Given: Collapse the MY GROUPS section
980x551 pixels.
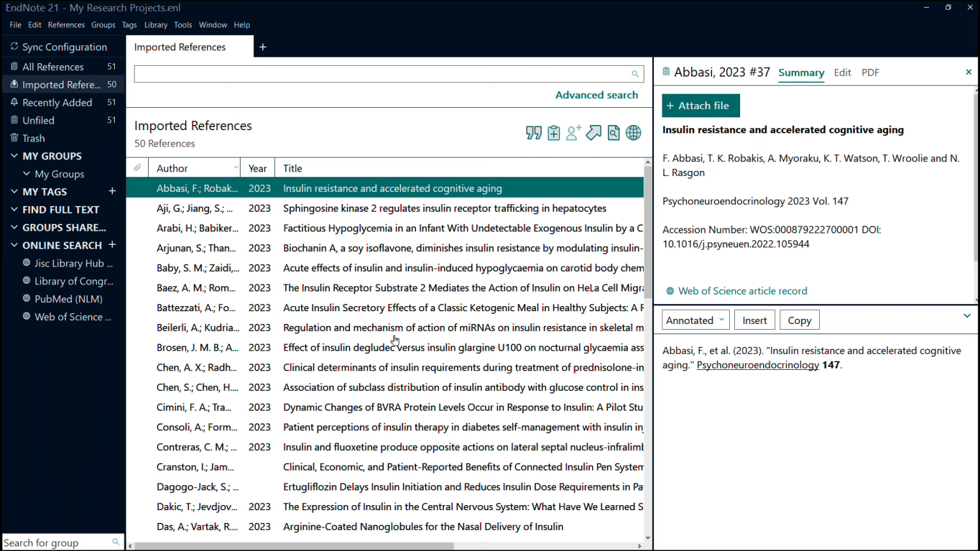Looking at the screenshot, I should coord(15,156).
